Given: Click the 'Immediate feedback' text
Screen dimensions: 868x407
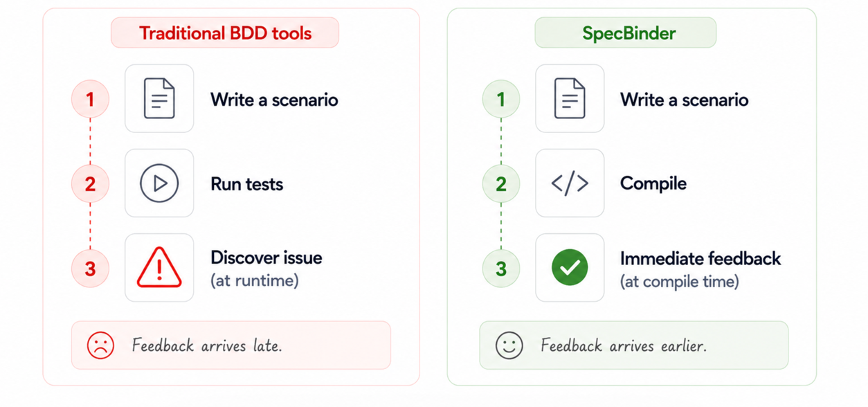Looking at the screenshot, I should click(x=700, y=258).
